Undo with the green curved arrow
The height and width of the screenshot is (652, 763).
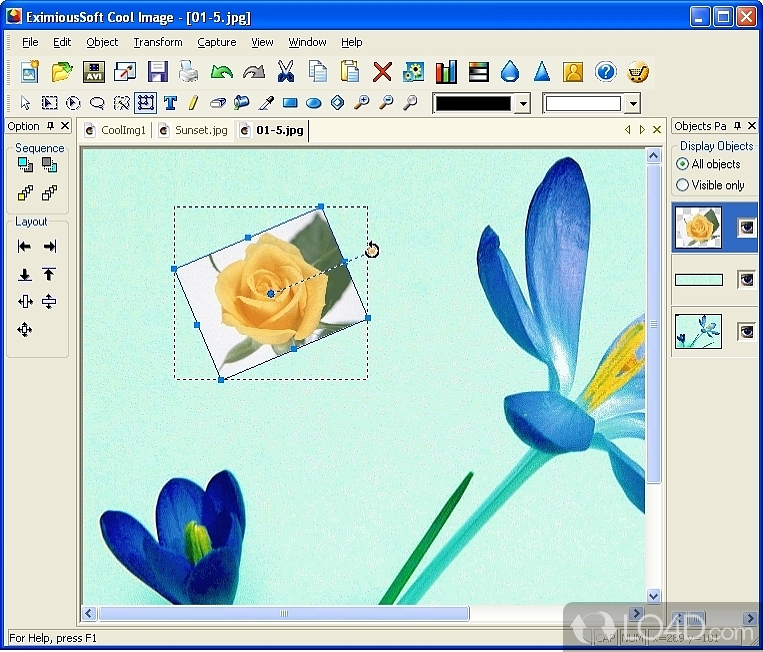coord(222,72)
